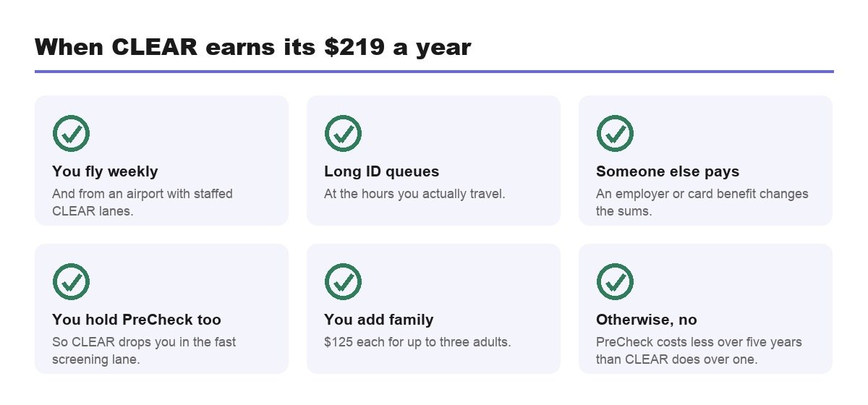Click the purple divider line under the title

(x=434, y=72)
